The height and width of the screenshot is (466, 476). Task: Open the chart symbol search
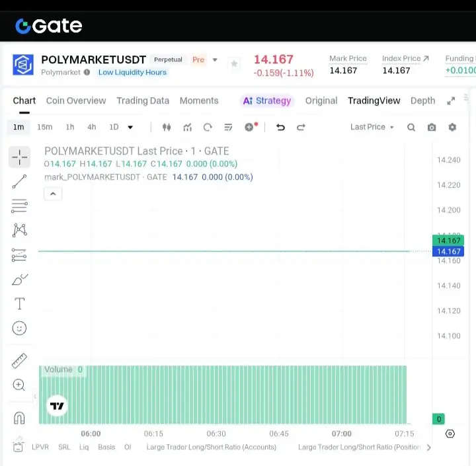[411, 127]
